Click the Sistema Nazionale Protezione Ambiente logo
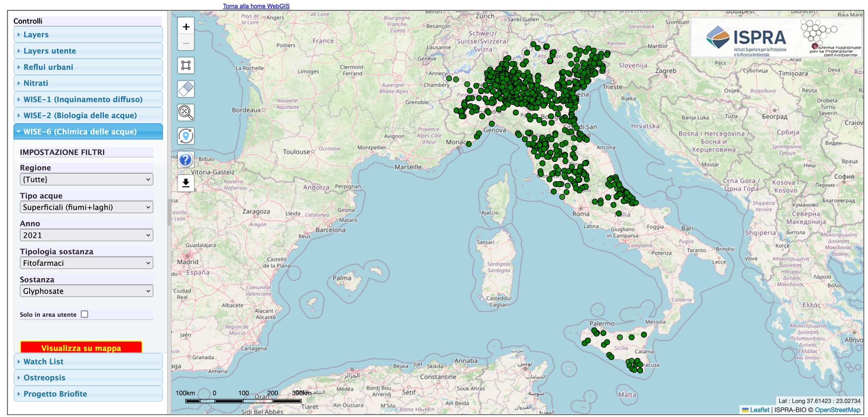The height and width of the screenshot is (417, 868). pos(831,38)
